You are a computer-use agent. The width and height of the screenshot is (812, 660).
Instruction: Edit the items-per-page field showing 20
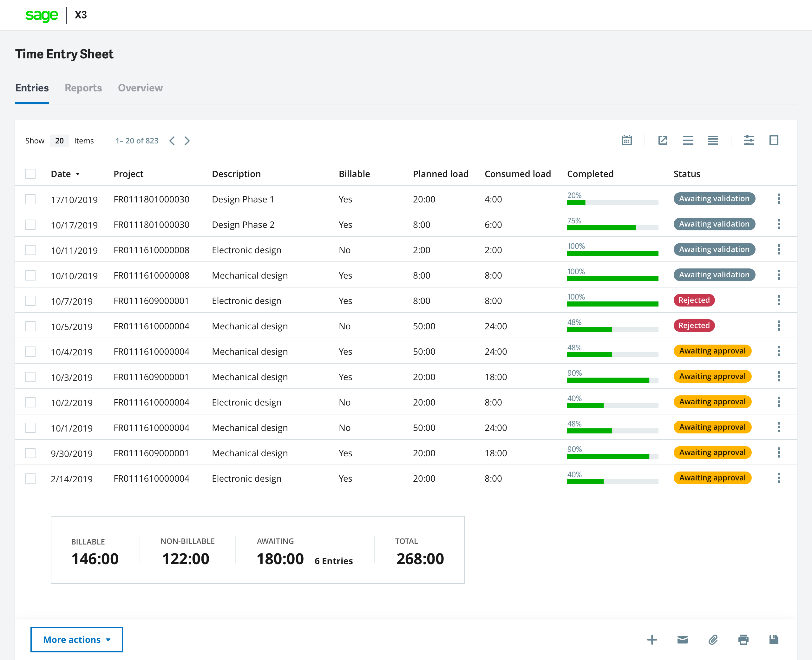(59, 141)
